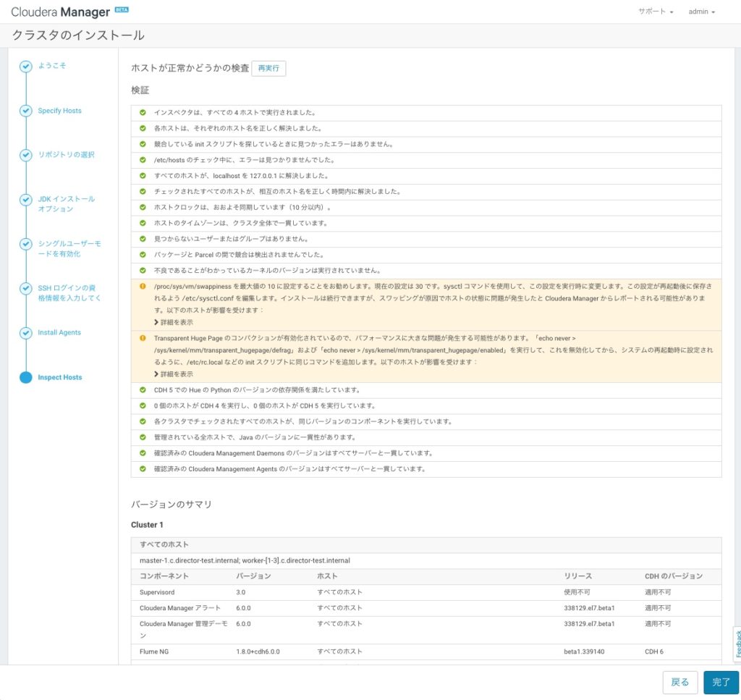Image resolution: width=741 pixels, height=700 pixels.
Task: Click the SSH ログイン step checkmark icon
Action: pyautogui.click(x=25, y=288)
